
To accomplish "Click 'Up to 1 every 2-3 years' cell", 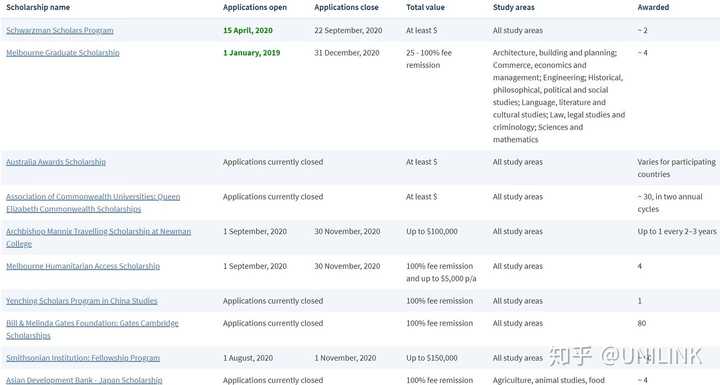I will [677, 232].
